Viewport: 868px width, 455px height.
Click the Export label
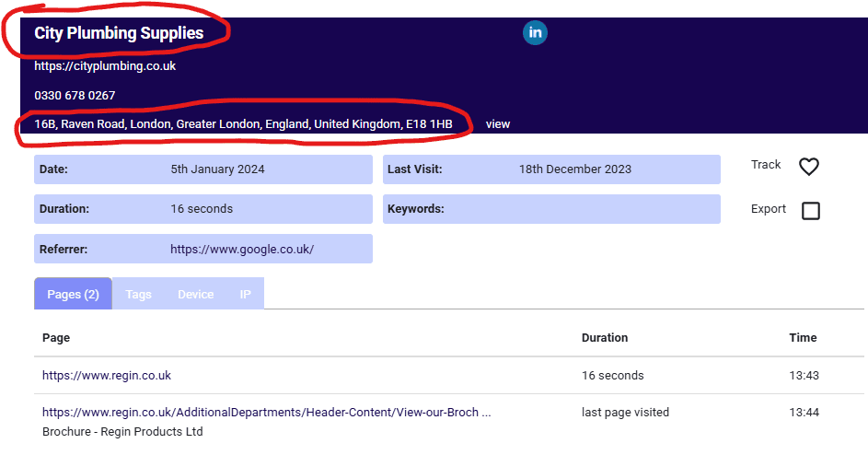point(768,209)
